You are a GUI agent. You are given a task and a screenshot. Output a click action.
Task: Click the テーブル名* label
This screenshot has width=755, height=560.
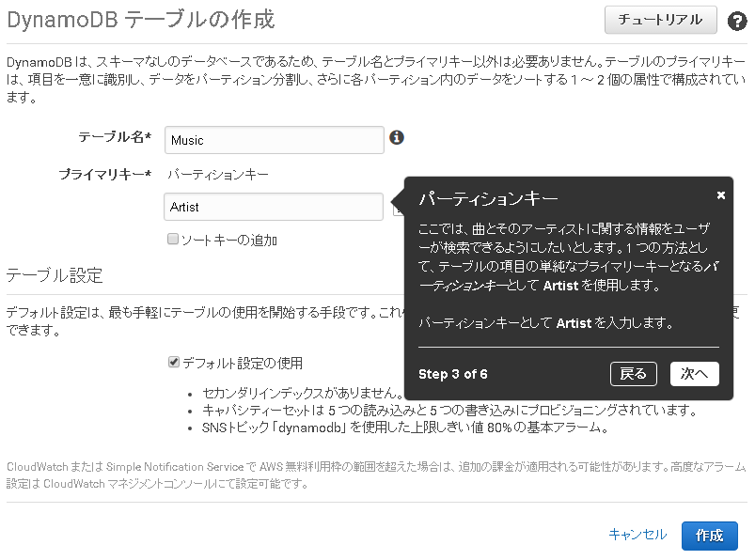point(115,137)
